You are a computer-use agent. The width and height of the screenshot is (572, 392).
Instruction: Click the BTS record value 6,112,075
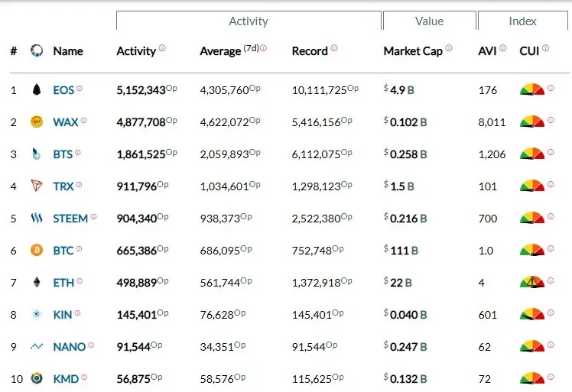[x=317, y=154]
